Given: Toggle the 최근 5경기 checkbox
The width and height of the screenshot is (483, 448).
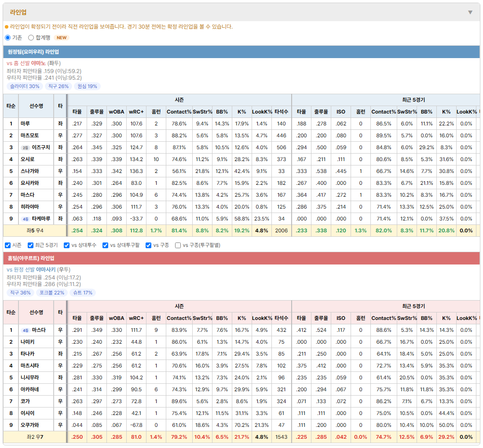Looking at the screenshot, I should (x=30, y=245).
